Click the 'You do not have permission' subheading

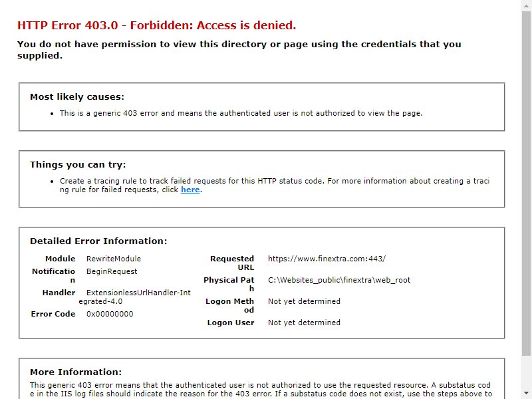(x=239, y=50)
